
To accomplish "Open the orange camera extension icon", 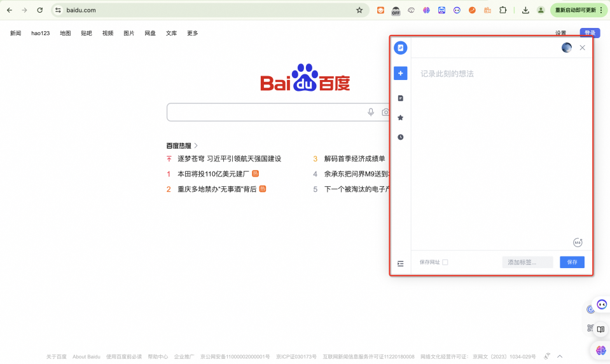I will coord(487,10).
